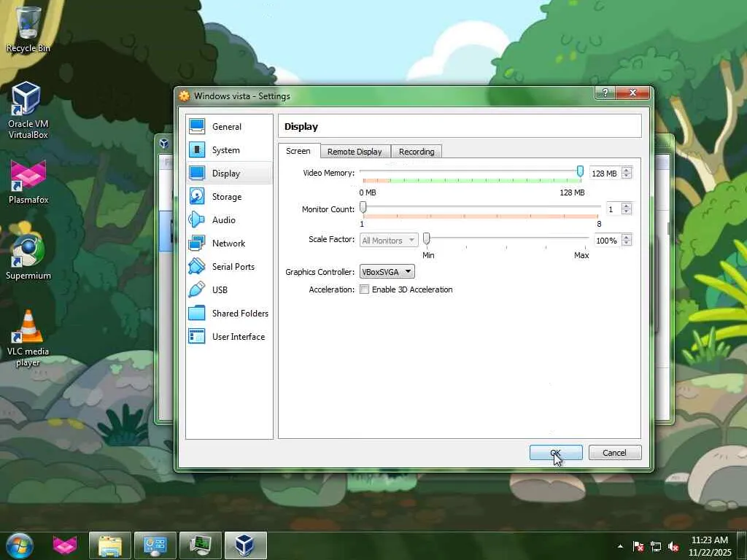Switch to VirtualBox taskbar icon
Image resolution: width=747 pixels, height=560 pixels.
tap(245, 545)
